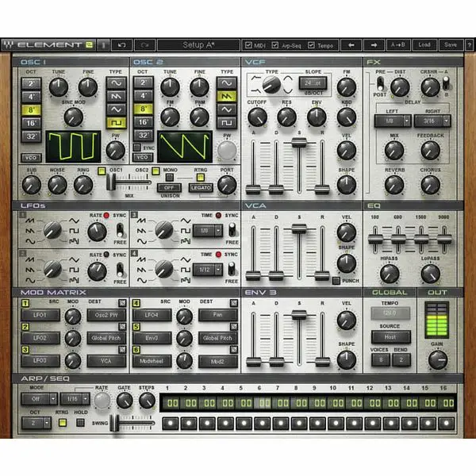
Task: Open mod matrix slot 1 LFO1 source dropdown
Action: [x=45, y=315]
